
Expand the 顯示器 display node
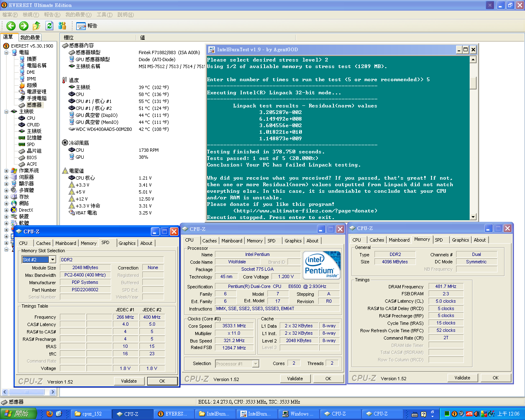pyautogui.click(x=6, y=184)
